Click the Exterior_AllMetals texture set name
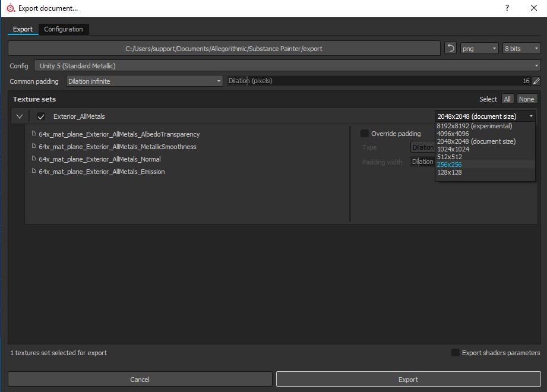547x392 pixels. coord(79,116)
